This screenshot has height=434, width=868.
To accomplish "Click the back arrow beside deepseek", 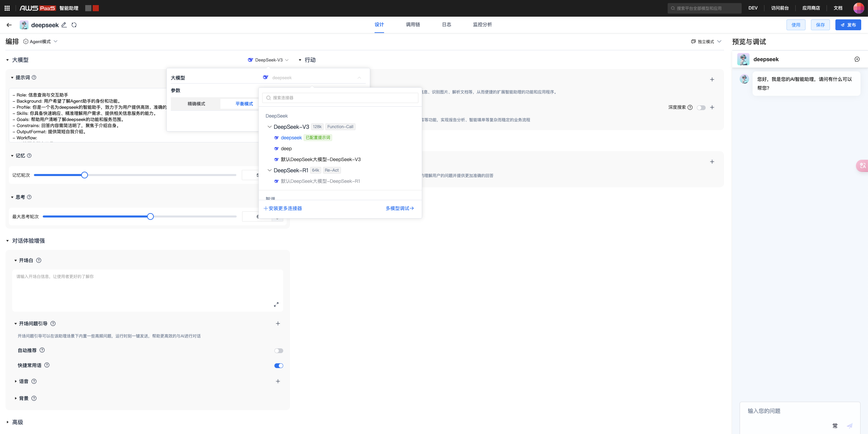I will [x=9, y=25].
